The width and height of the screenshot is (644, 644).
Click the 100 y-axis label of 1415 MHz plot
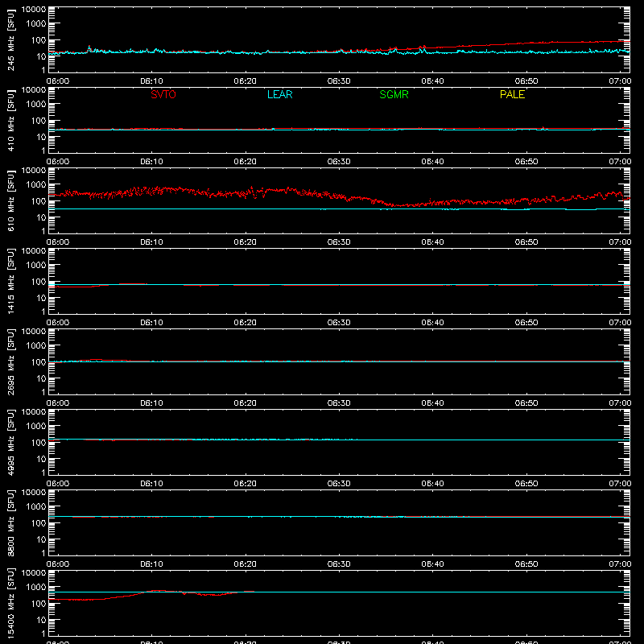(x=38, y=282)
